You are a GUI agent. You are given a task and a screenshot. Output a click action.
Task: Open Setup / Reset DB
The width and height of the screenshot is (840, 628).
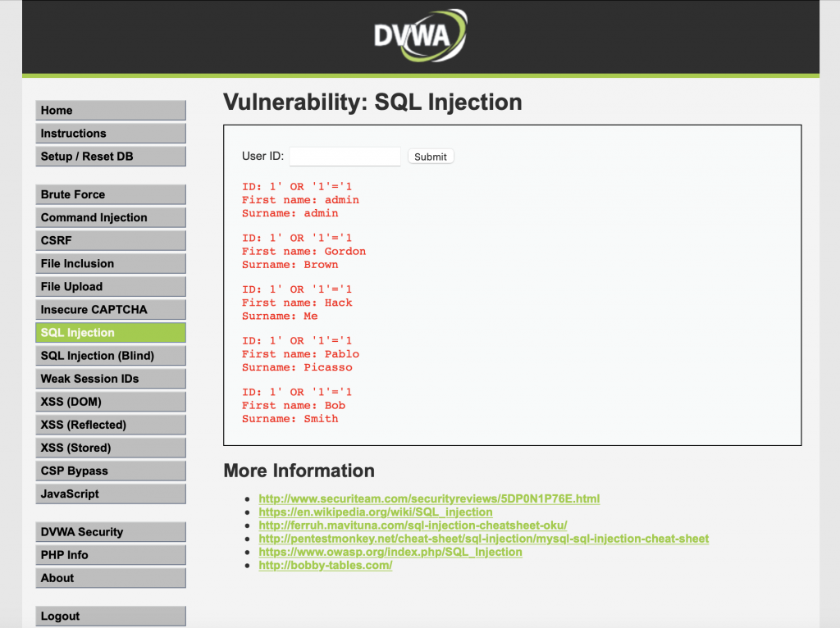(x=111, y=157)
